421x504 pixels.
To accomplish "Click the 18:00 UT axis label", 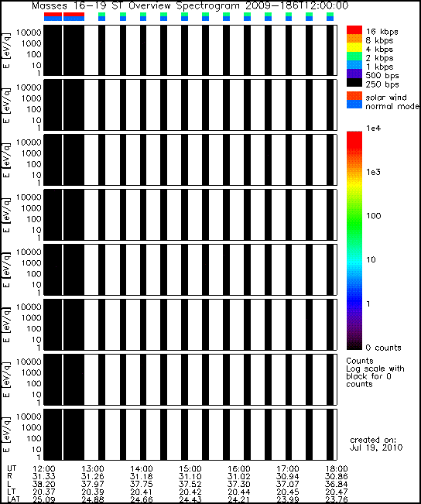I will point(336,469).
